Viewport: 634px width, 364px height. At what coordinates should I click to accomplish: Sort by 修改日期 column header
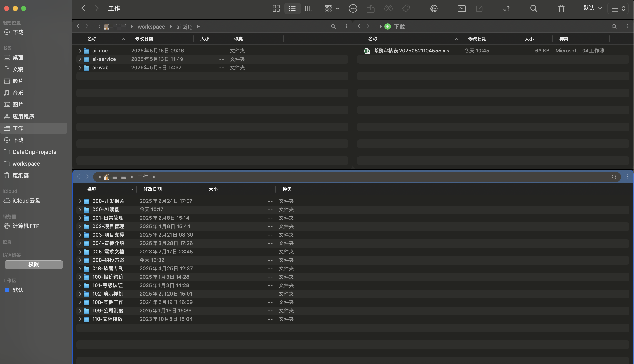144,39
